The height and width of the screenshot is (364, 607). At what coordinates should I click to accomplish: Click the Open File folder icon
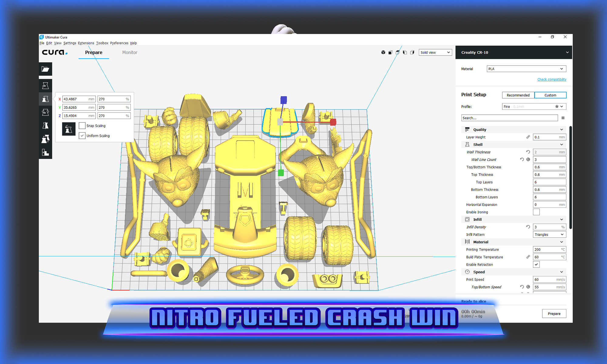[x=45, y=69]
